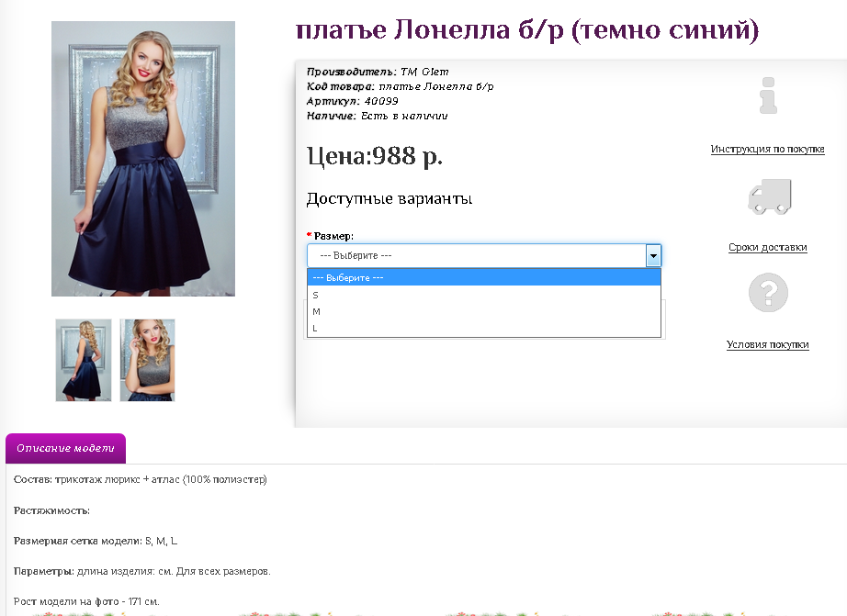
Task: Choose the highlighted --- Выберите --- option
Action: 484,277
